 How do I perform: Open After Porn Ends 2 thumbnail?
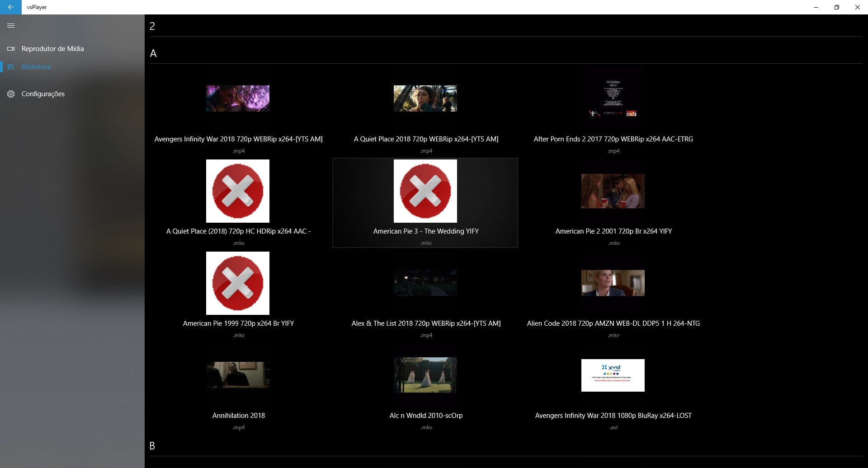click(x=613, y=98)
